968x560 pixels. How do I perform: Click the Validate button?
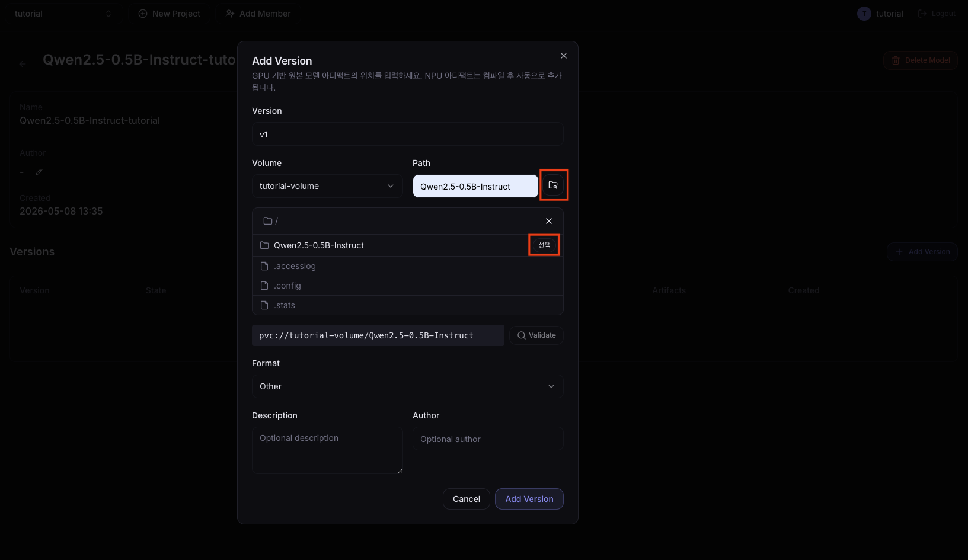coord(536,335)
